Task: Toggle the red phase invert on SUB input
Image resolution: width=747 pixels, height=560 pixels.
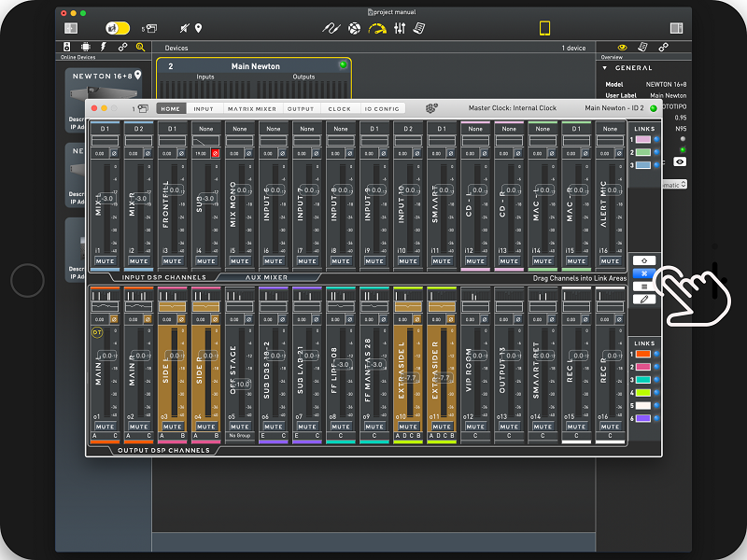Action: click(x=215, y=152)
